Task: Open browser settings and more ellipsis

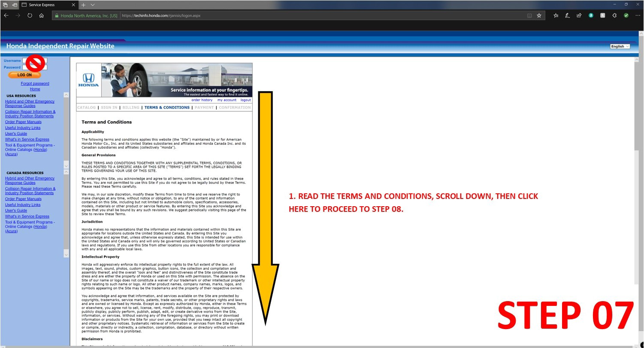Action: 638,15
